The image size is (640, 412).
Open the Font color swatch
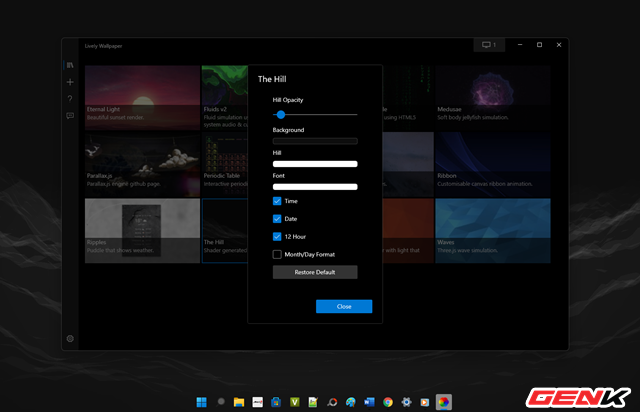click(315, 187)
